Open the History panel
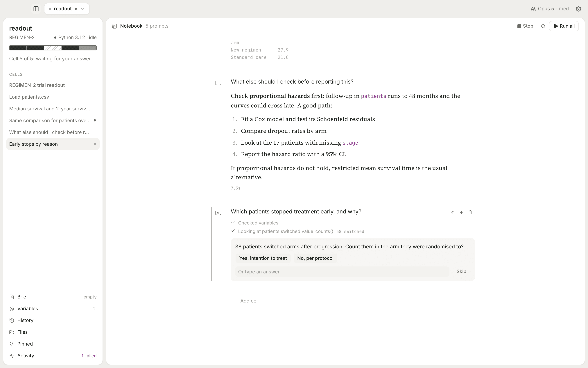Screen dimensions: 588x368 (x=53, y=320)
